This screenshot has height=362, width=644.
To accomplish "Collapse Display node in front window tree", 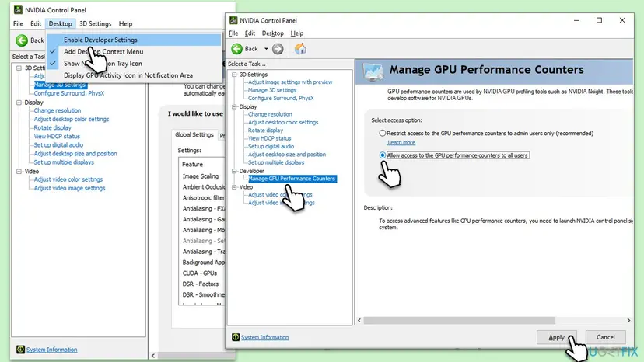I will [234, 106].
